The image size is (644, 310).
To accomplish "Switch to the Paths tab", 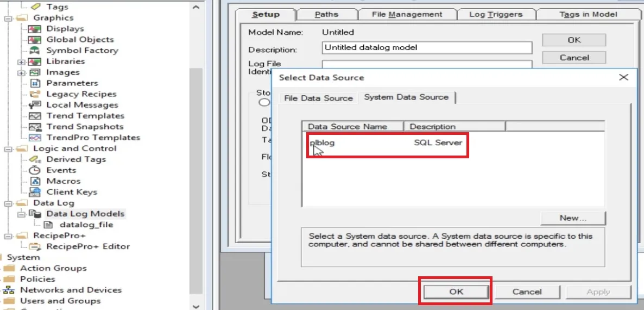I will [x=326, y=14].
